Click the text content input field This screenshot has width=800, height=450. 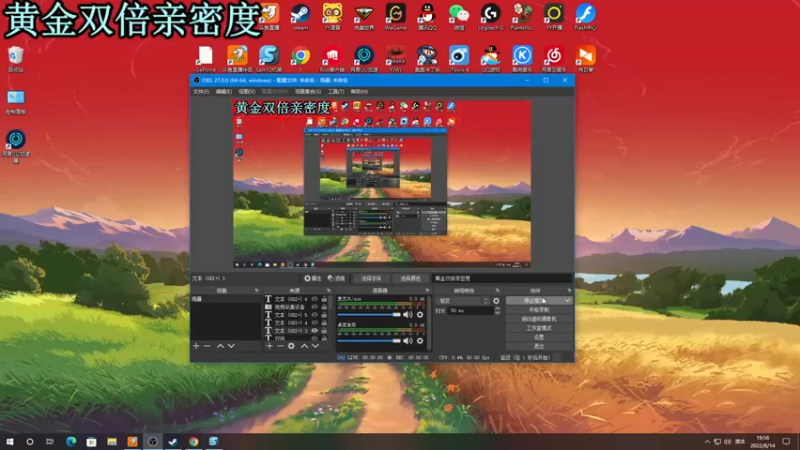(502, 279)
